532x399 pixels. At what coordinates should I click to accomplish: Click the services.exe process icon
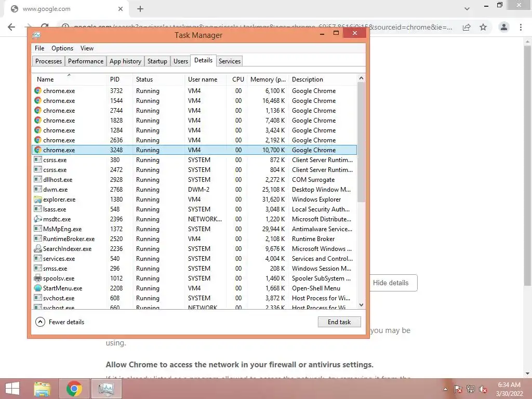pos(37,258)
